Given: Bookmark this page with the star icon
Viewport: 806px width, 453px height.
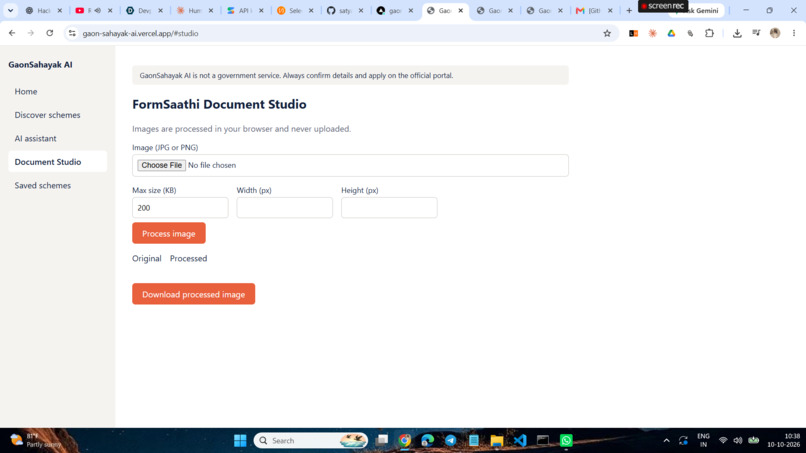Looking at the screenshot, I should [607, 33].
